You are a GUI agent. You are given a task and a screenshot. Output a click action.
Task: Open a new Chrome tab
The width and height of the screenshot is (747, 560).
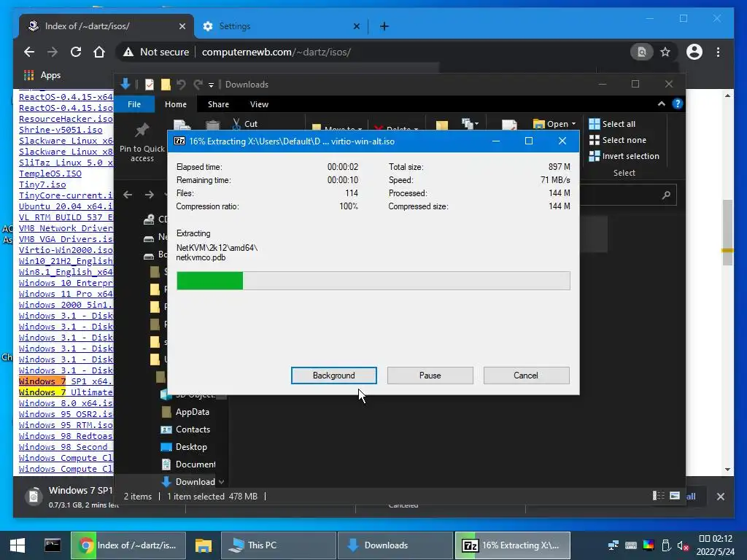pos(384,26)
